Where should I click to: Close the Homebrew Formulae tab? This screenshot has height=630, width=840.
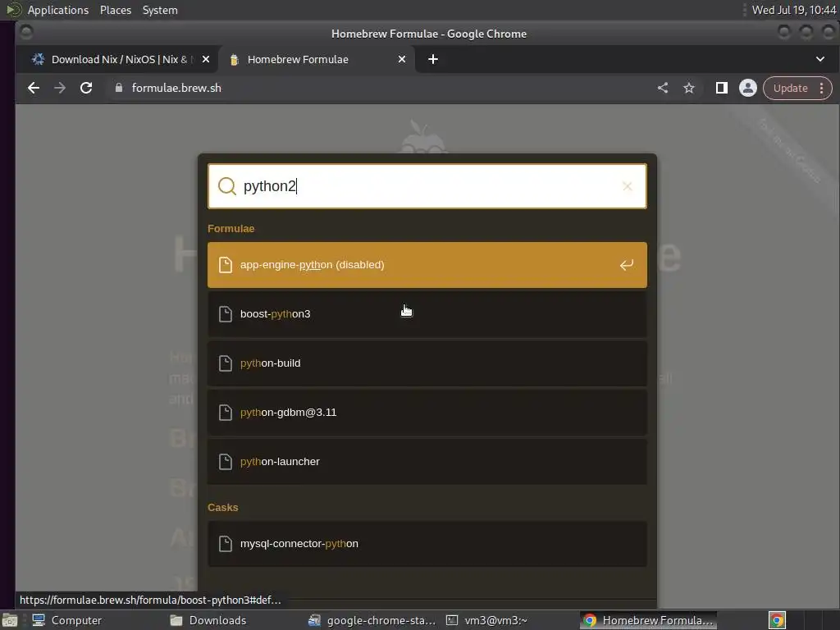pos(402,59)
